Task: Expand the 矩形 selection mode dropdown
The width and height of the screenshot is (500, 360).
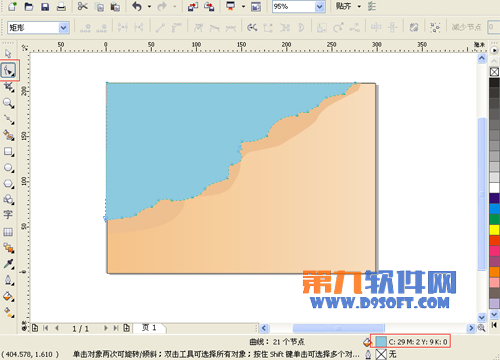Action: (63, 28)
